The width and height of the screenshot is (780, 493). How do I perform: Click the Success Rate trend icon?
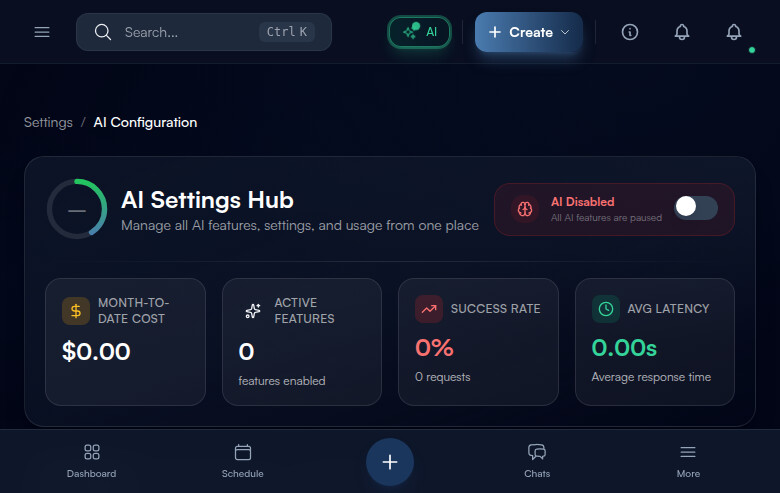click(x=429, y=309)
